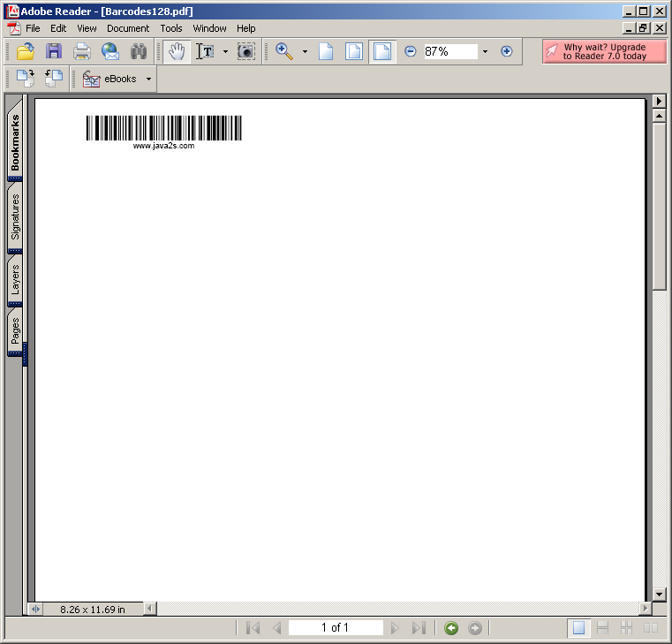
Task: Open the Adobe PDF document icon menu
Action: [x=14, y=28]
